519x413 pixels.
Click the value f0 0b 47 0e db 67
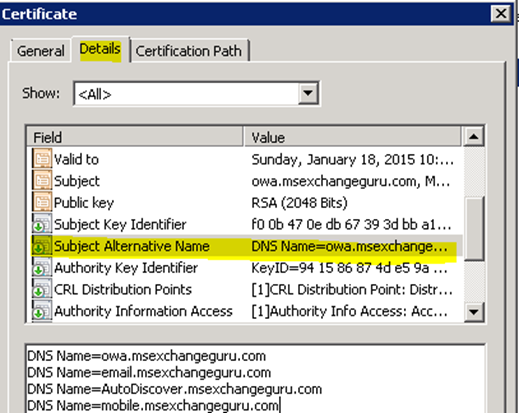[351, 224]
